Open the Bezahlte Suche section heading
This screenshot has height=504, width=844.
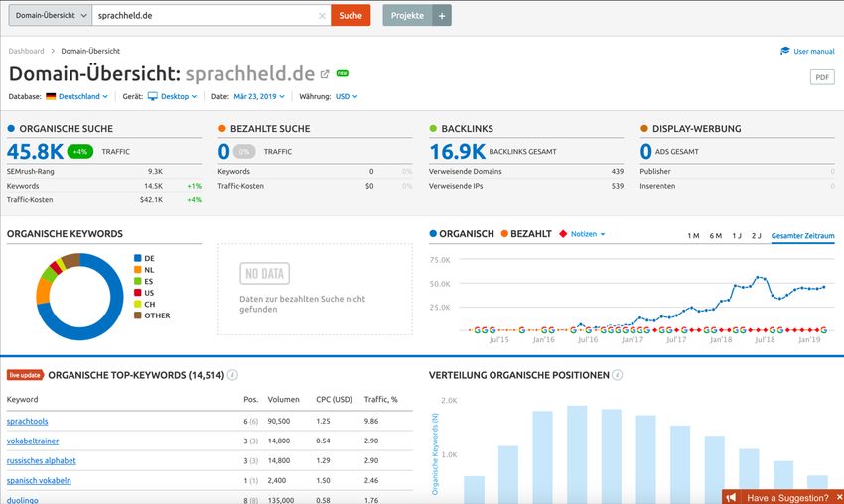tap(270, 129)
